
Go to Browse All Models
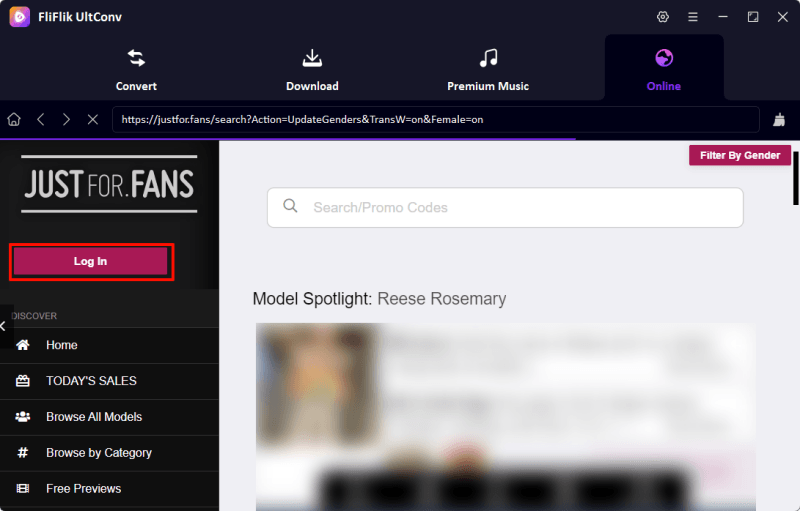coord(94,417)
